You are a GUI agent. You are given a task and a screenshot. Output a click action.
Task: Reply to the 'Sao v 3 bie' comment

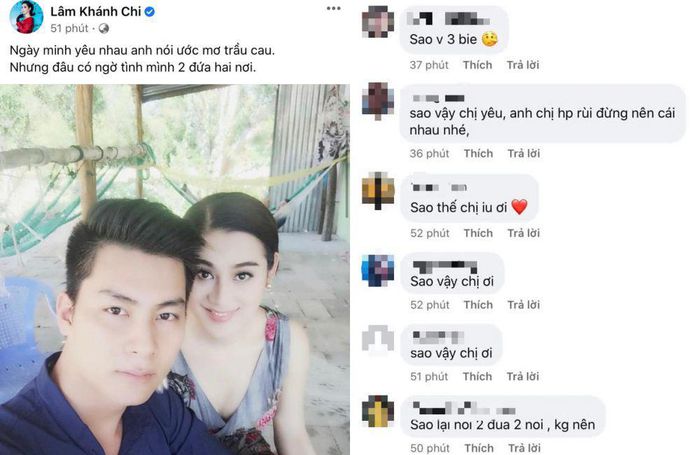[523, 65]
